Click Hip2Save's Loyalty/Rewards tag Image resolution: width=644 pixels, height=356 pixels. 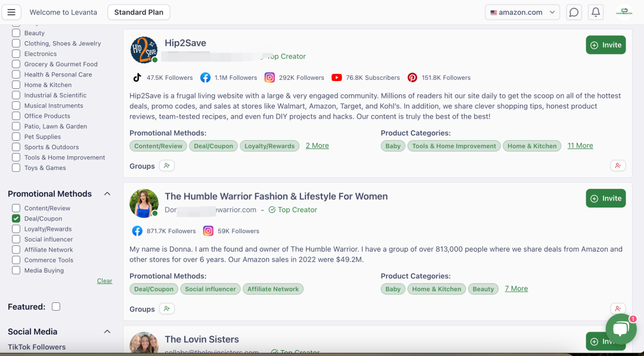tap(270, 146)
